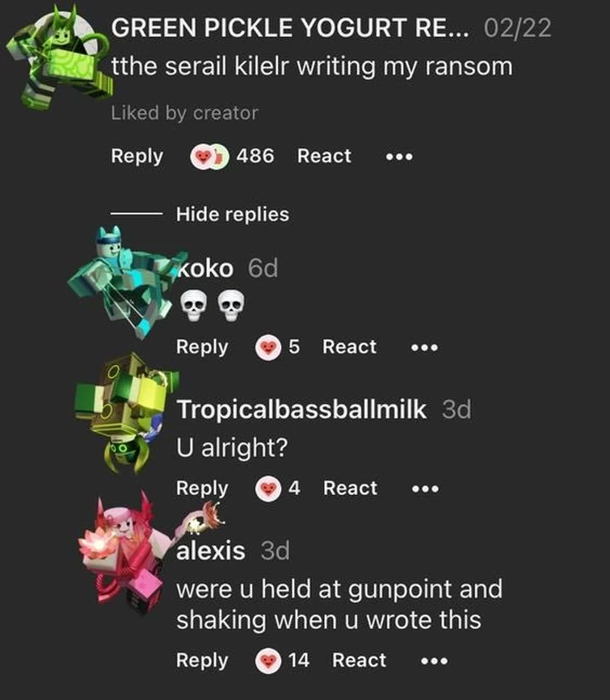Screen dimensions: 610x700
Task: Collapse thread with Hide replies
Action: (233, 214)
